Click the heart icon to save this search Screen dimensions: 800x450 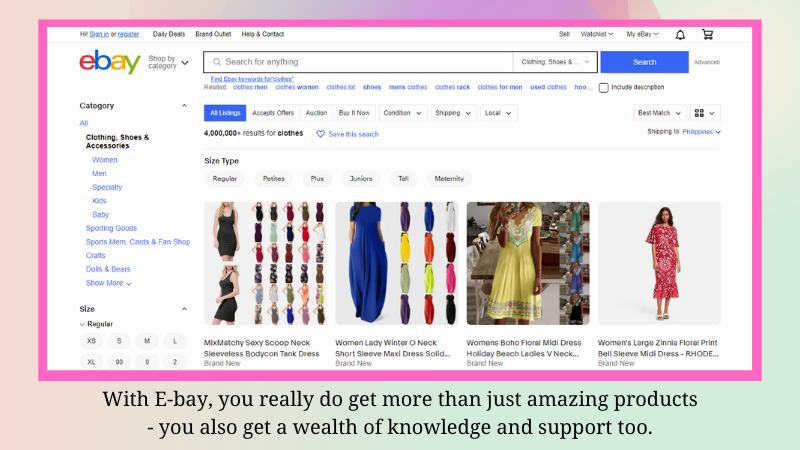(x=321, y=134)
